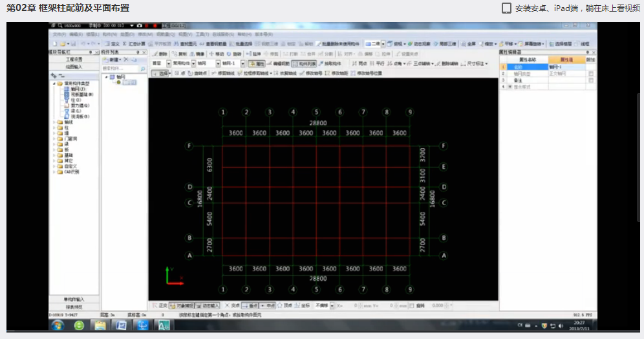Click the 单构件输入 button at bottom left
Viewport: 644px width, 339px height.
(74, 300)
